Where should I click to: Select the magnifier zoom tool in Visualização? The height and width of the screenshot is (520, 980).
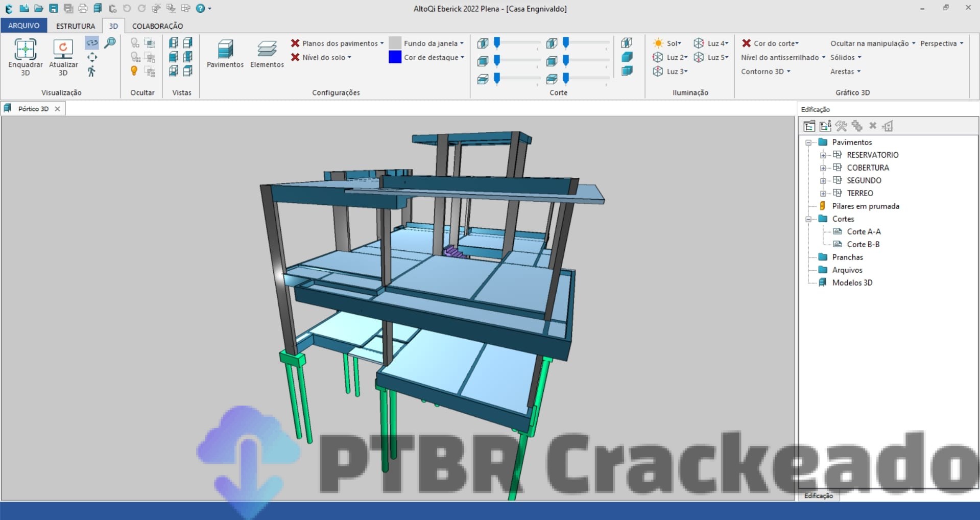[110, 43]
